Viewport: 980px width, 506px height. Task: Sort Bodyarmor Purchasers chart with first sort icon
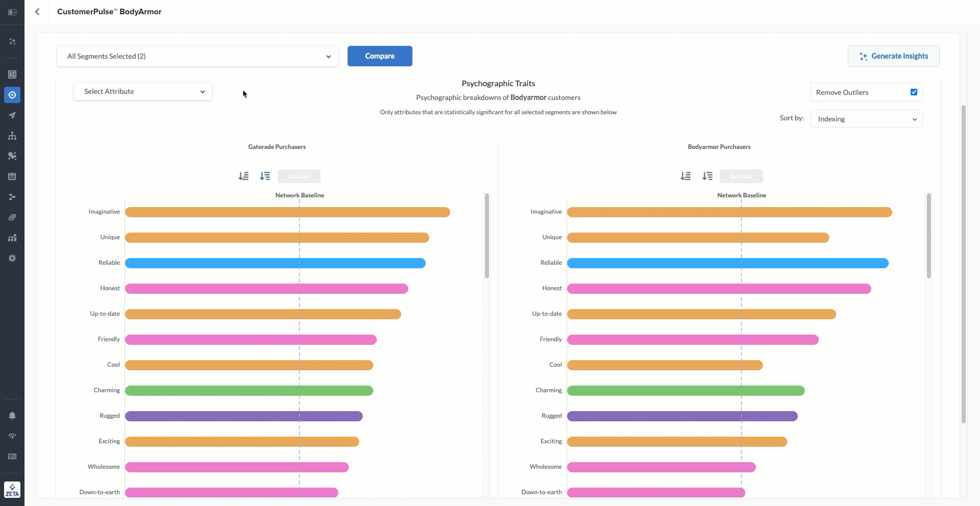(x=685, y=176)
